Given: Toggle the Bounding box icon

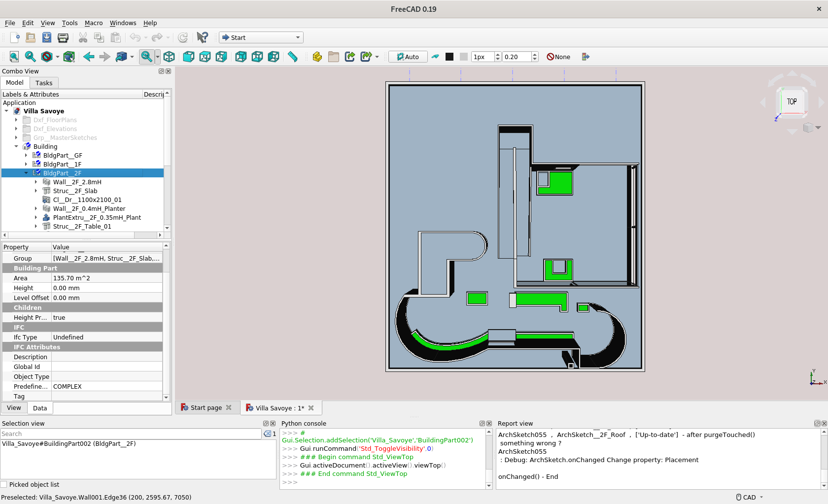Looking at the screenshot, I should click(69, 57).
